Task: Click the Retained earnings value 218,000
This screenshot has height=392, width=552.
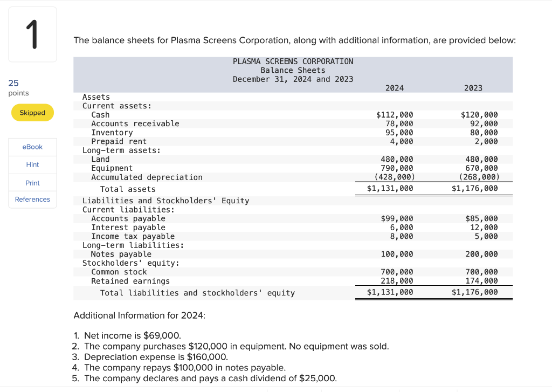Action: [x=399, y=280]
